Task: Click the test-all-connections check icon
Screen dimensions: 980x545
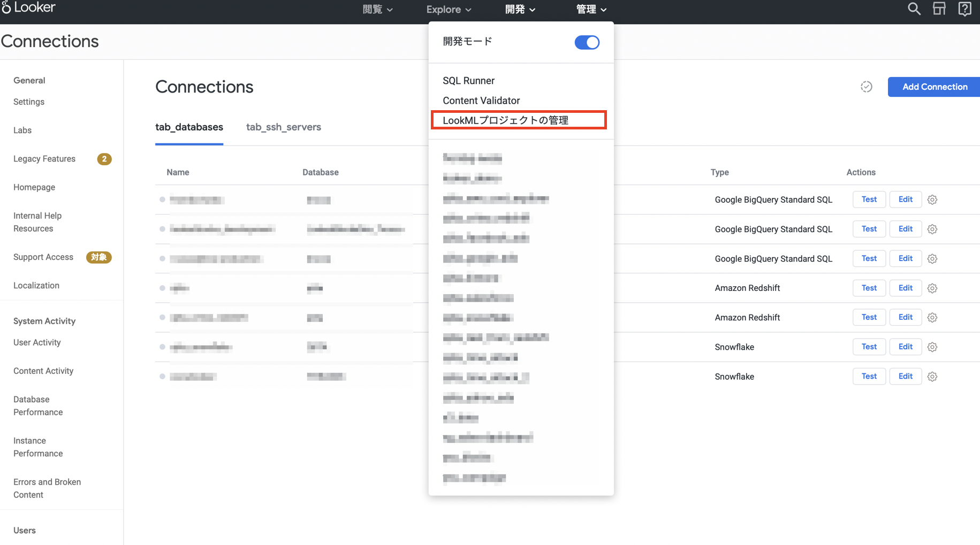Action: (867, 87)
